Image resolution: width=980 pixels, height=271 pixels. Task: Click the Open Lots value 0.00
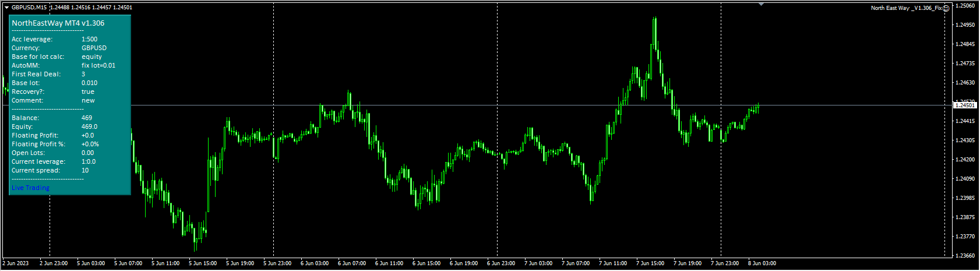click(87, 153)
